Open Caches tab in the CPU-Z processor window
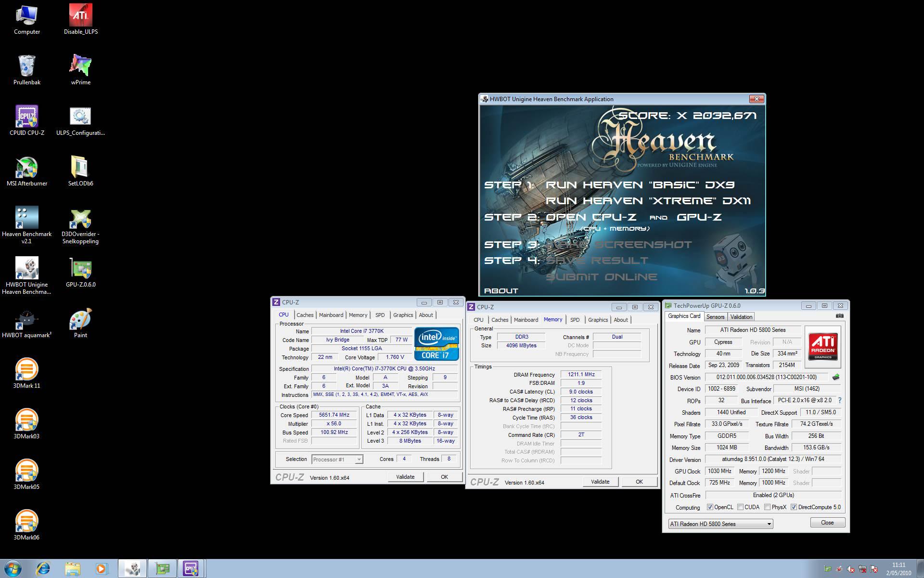This screenshot has width=924, height=578. tap(305, 315)
